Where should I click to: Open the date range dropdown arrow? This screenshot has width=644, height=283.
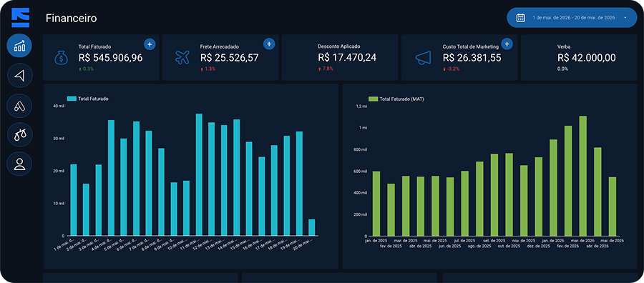tap(625, 18)
